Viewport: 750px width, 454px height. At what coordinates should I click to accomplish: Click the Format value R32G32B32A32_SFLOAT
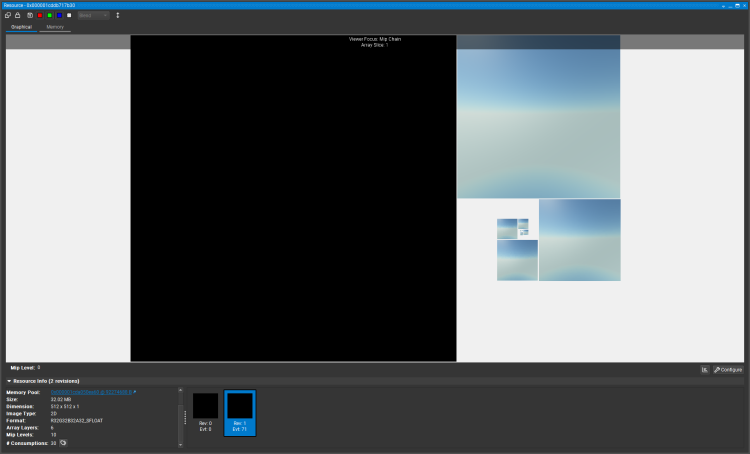77,421
